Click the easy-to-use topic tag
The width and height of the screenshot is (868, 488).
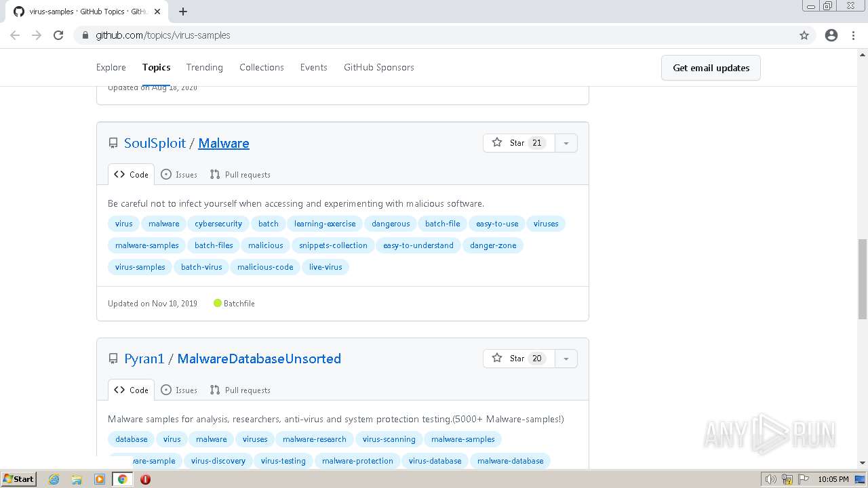click(x=497, y=224)
